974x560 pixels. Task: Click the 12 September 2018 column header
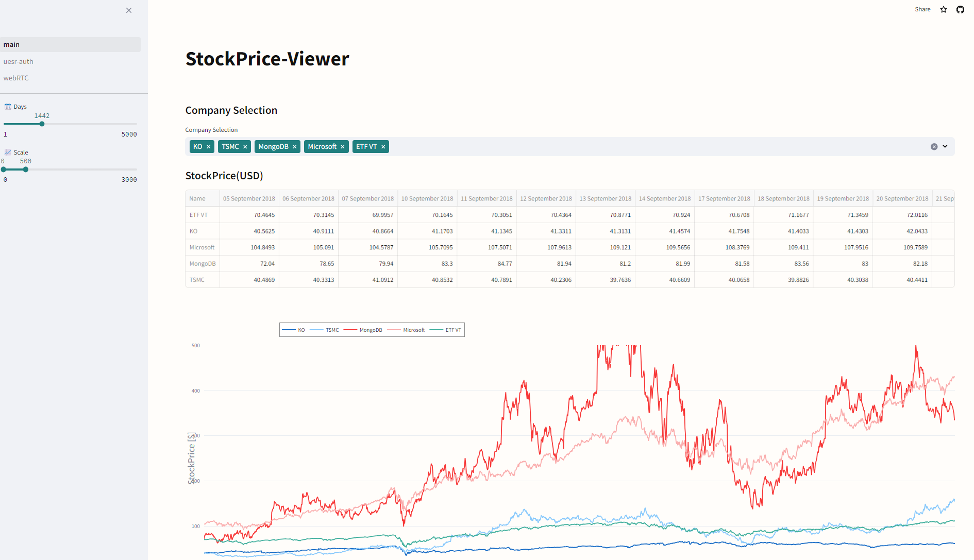(546, 198)
